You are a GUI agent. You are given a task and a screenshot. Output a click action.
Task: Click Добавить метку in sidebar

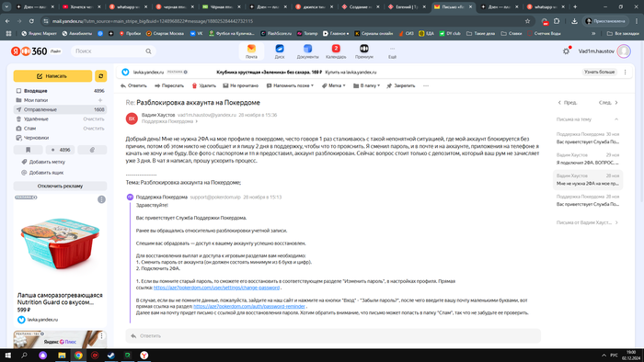click(x=43, y=162)
